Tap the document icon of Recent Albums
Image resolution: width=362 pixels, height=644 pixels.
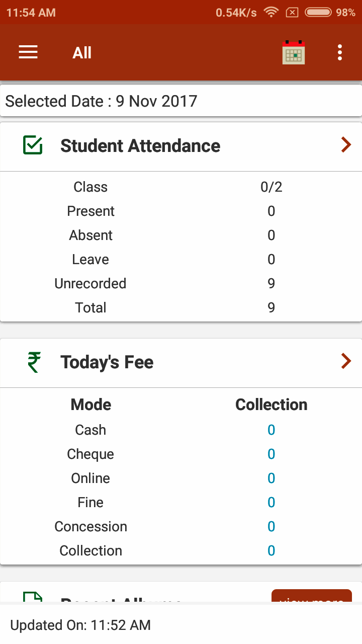(33, 598)
